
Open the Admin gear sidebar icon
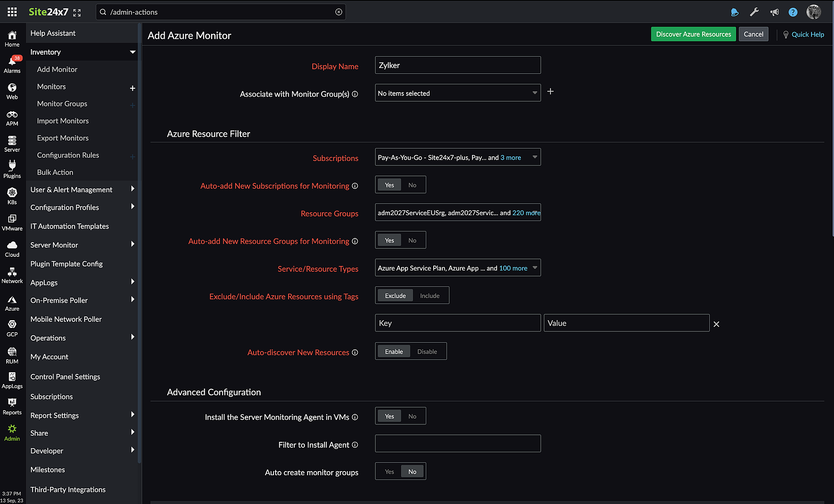pyautogui.click(x=12, y=433)
